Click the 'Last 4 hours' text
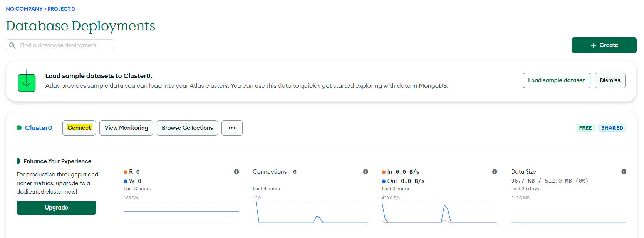The width and height of the screenshot is (644, 238). click(x=266, y=189)
